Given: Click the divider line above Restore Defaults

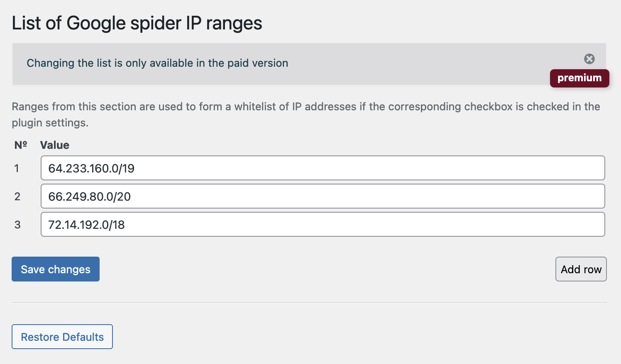Looking at the screenshot, I should click(309, 303).
